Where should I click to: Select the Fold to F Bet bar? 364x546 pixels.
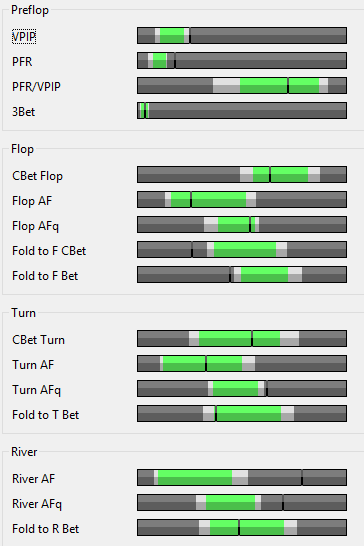tap(242, 275)
